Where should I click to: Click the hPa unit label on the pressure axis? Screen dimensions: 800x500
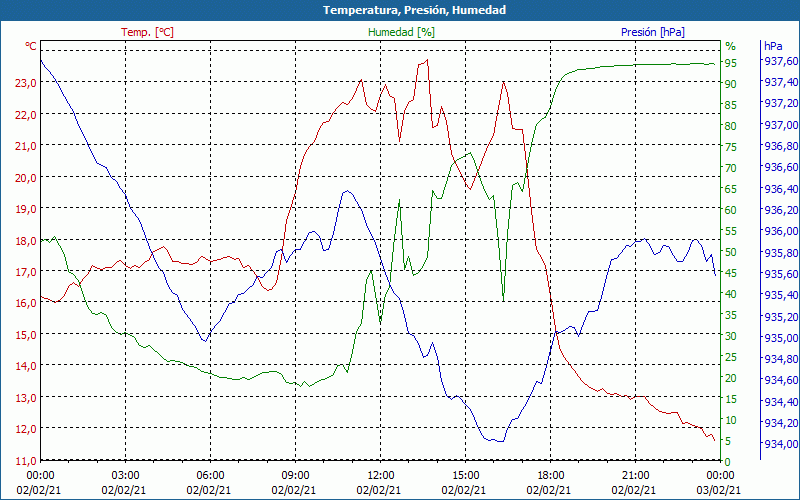click(x=773, y=46)
